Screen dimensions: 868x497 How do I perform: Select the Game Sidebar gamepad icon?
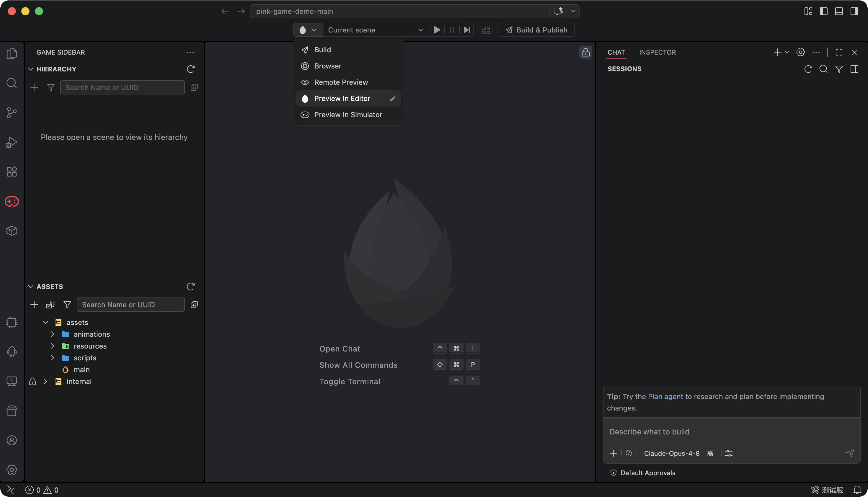[12, 201]
